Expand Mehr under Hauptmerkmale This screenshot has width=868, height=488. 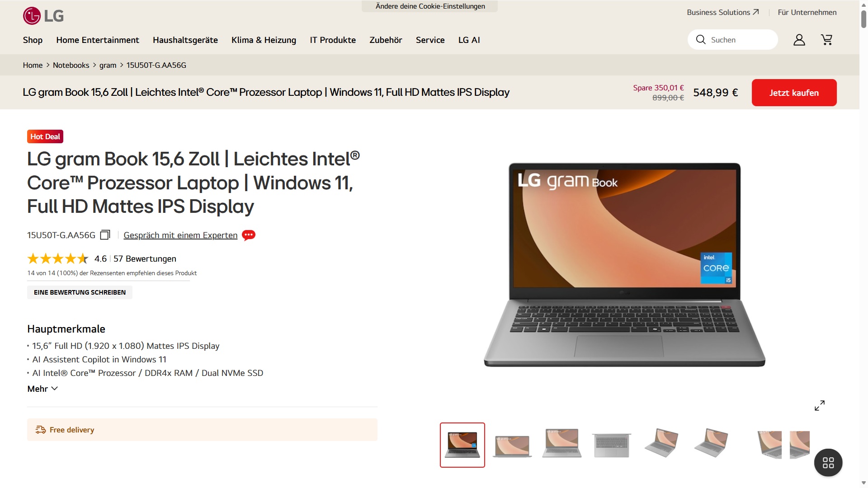point(42,389)
